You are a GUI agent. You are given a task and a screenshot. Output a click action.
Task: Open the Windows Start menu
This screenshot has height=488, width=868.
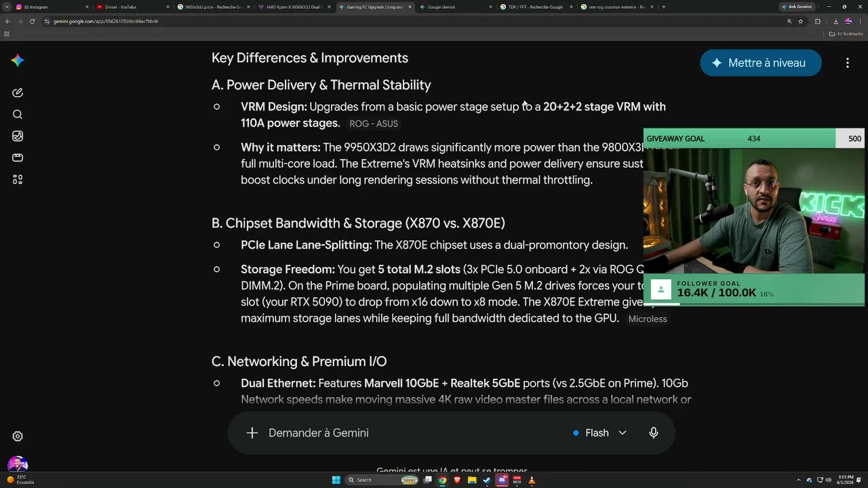tap(336, 480)
